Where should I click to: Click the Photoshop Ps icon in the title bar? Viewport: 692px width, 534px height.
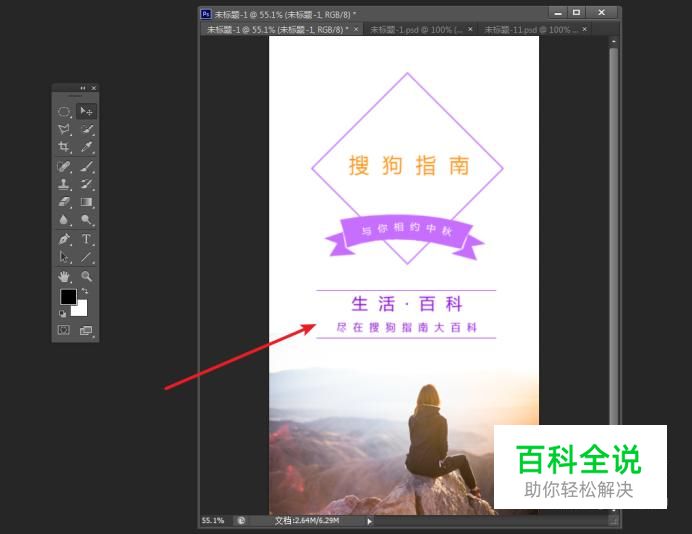(x=206, y=14)
